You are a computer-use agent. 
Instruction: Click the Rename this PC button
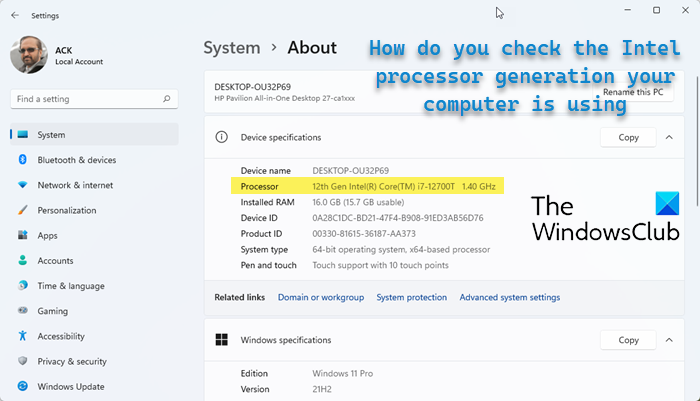click(x=633, y=92)
